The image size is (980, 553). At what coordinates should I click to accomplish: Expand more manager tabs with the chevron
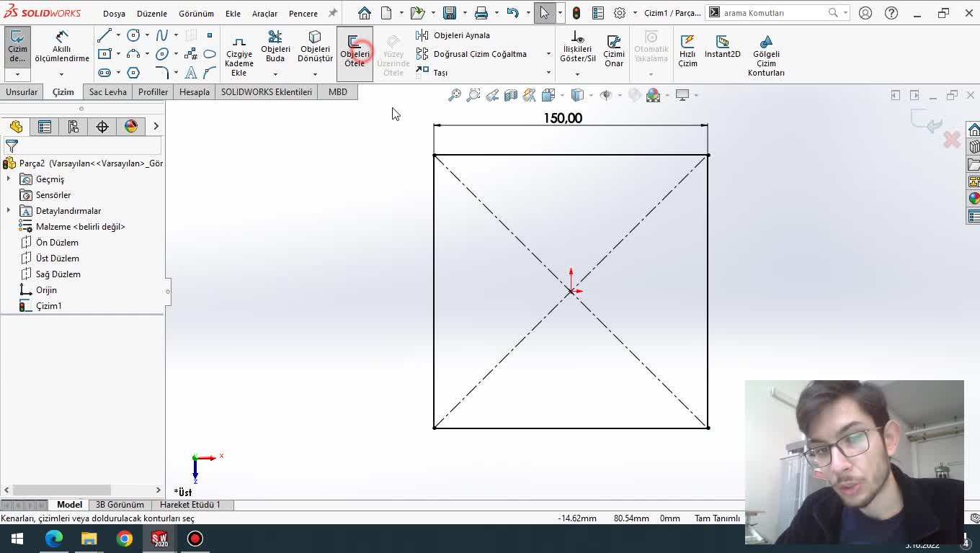(156, 127)
